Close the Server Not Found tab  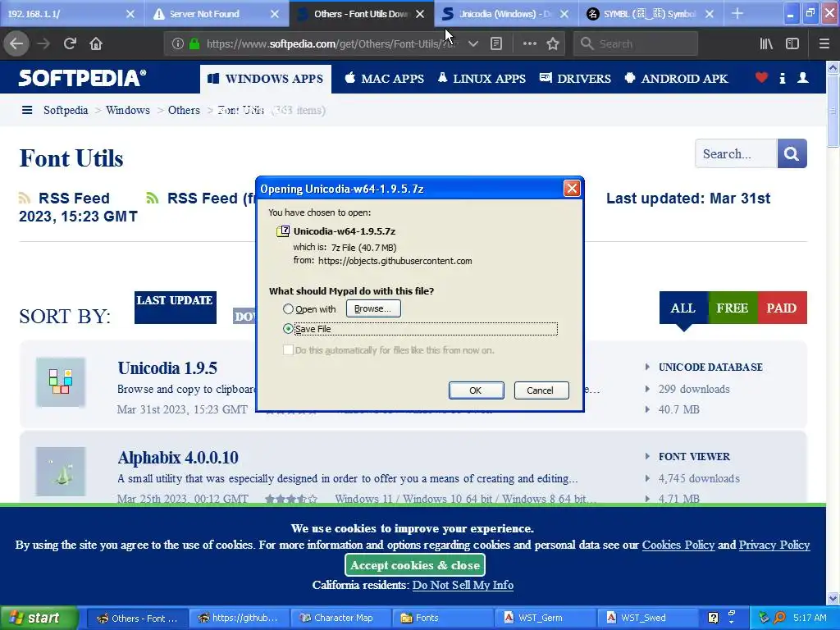(274, 14)
